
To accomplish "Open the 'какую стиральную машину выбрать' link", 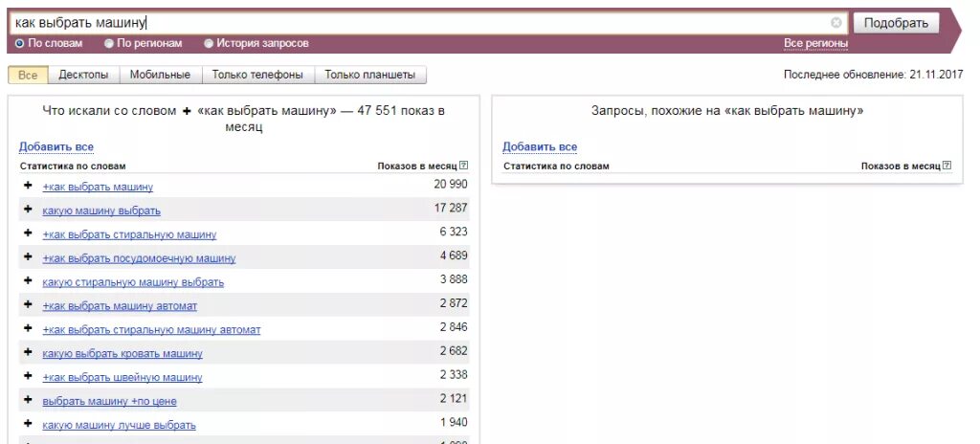I will tap(133, 282).
